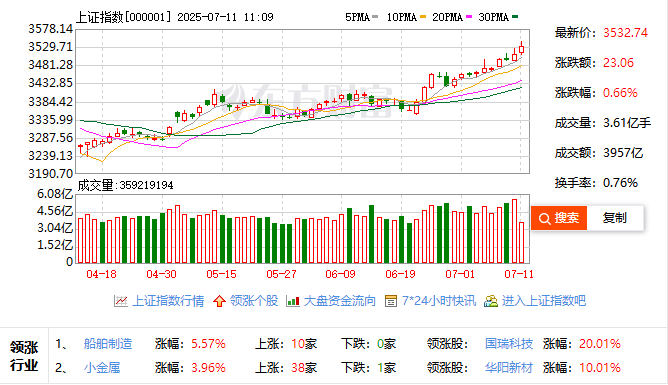Click the magnifier icon in 搜索 button
Image resolution: width=668 pixels, height=385 pixels.
(544, 218)
